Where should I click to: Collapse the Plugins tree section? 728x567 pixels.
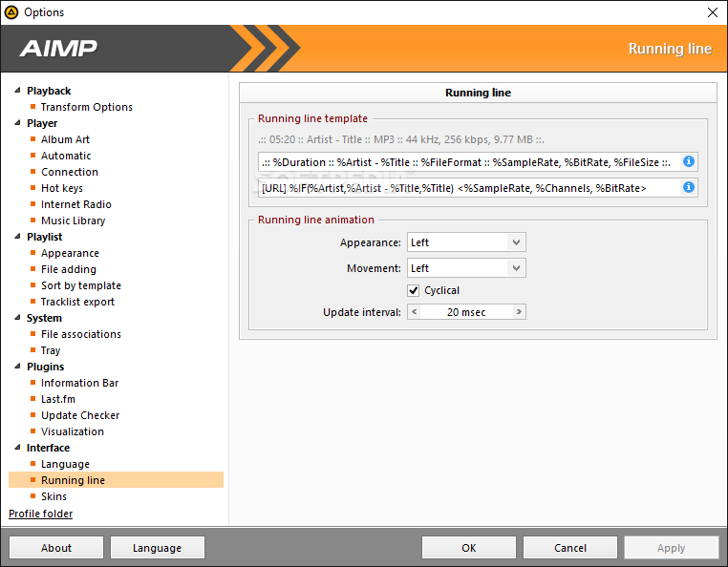coord(17,367)
